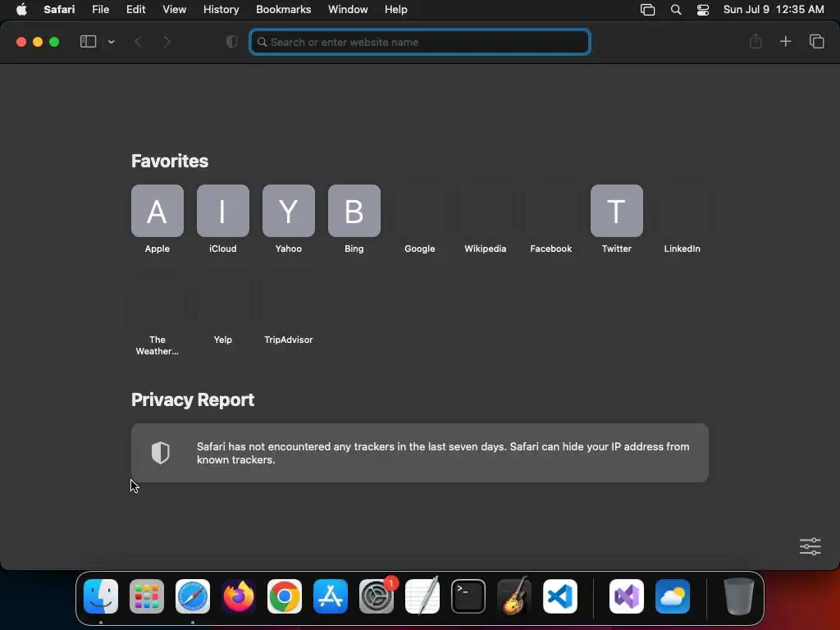Open the Bookmarks menu
840x630 pixels.
click(x=283, y=10)
